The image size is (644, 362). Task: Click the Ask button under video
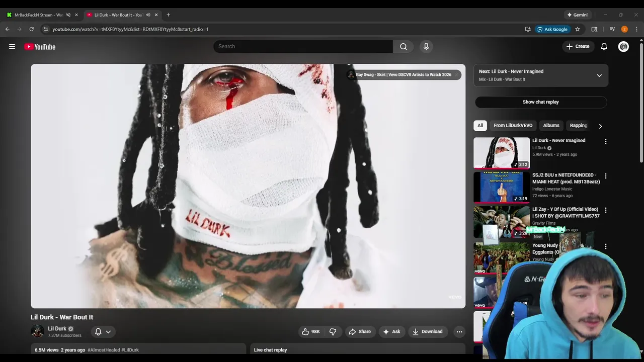[391, 332]
